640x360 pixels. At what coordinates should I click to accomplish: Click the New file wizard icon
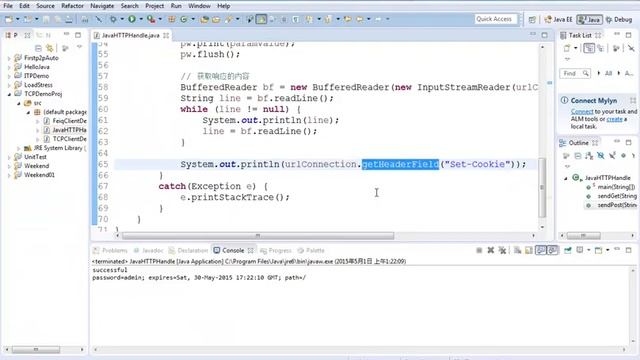pos(9,19)
